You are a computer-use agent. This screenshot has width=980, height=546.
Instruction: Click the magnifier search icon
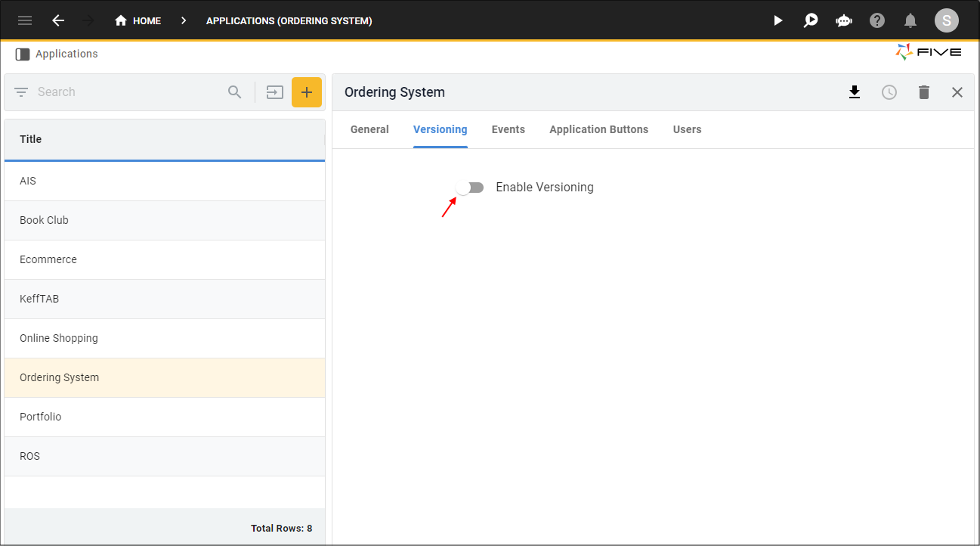pyautogui.click(x=235, y=92)
